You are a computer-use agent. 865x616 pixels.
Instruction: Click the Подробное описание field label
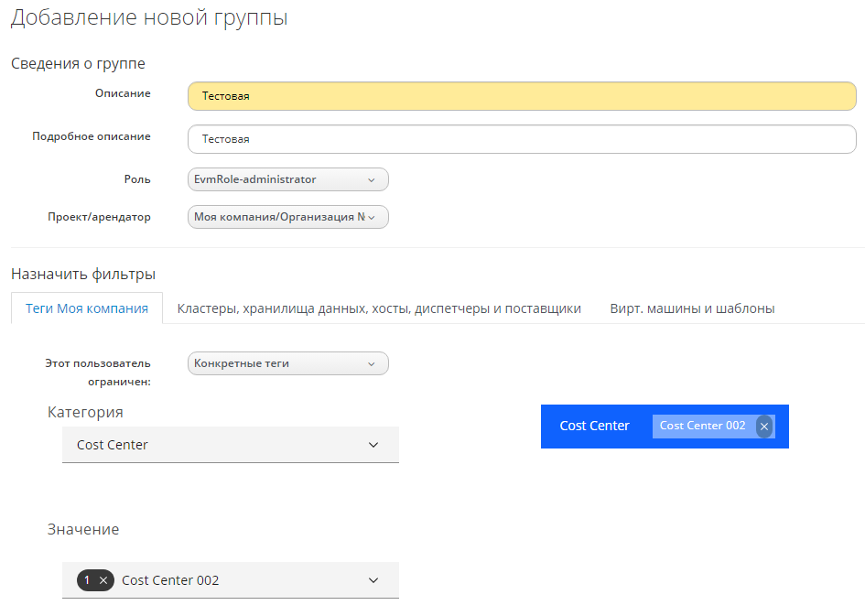point(92,136)
